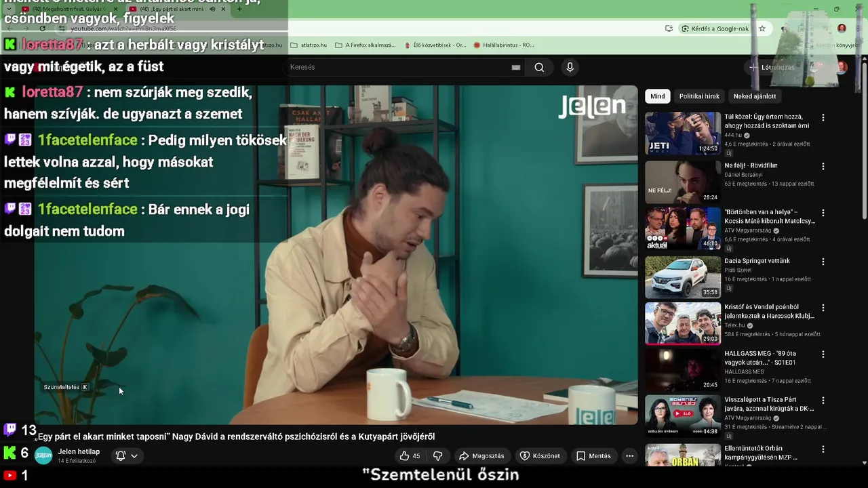
Task: Open options menu for the 'Kristóf és Vendel' video
Action: point(823,308)
